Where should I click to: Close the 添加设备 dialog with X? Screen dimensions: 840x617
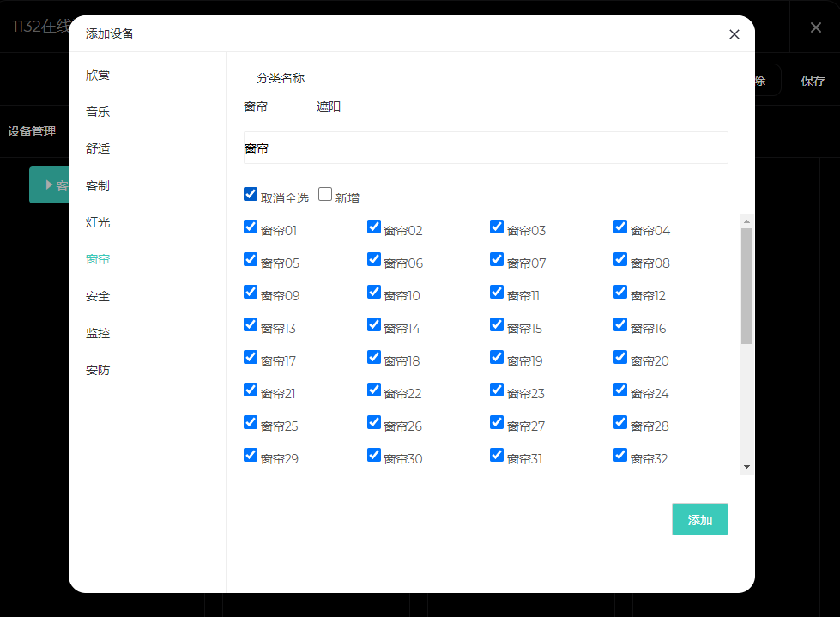[734, 34]
